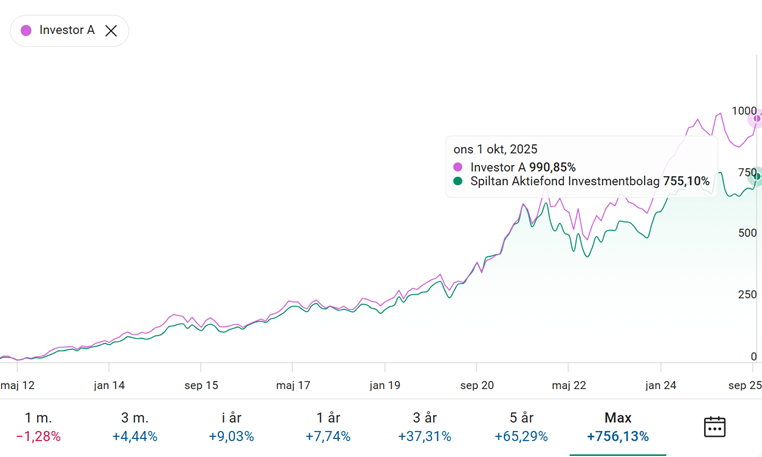
Task: Click the Investor A chip label
Action: 67,30
